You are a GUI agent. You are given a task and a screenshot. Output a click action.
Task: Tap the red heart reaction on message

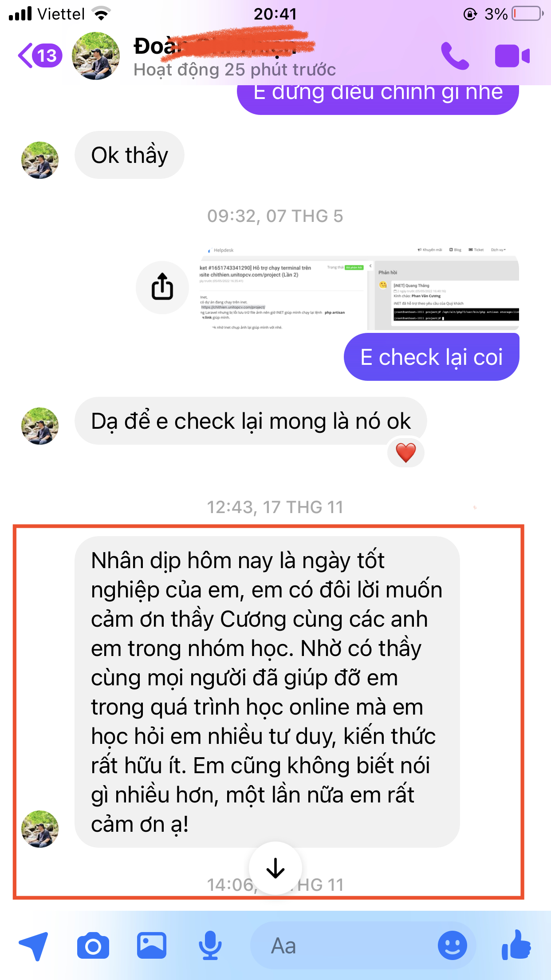click(405, 453)
